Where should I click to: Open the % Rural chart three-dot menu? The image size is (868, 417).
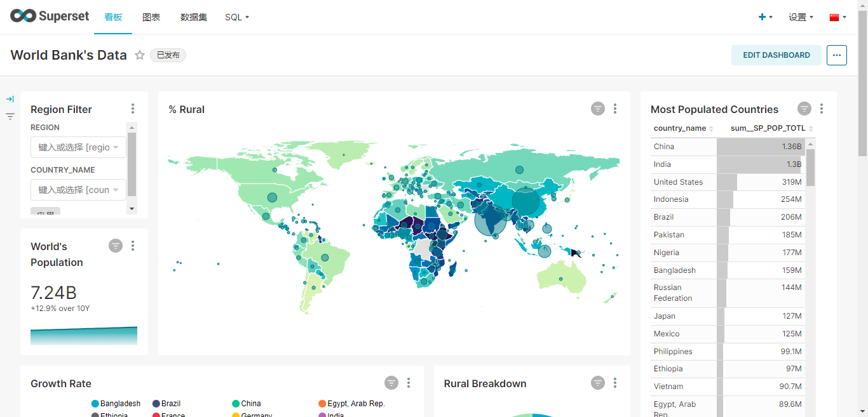(614, 109)
